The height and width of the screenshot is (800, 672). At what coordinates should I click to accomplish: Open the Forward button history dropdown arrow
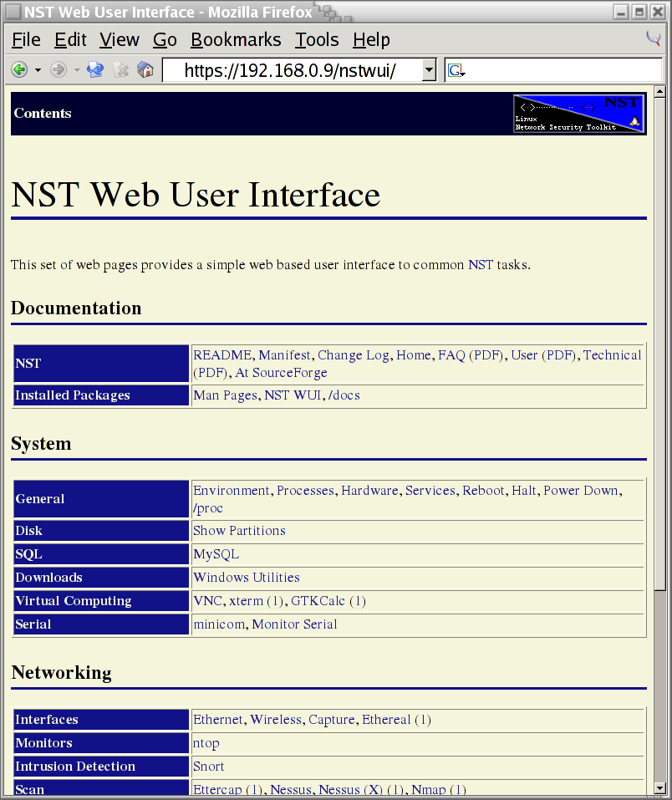click(x=77, y=70)
